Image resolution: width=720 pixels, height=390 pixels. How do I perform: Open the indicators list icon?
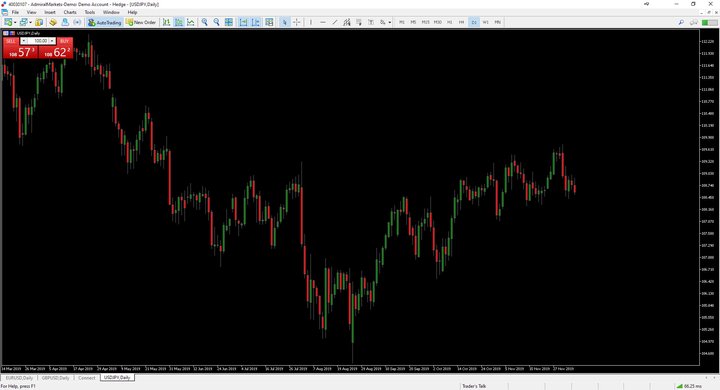pyautogui.click(x=269, y=22)
